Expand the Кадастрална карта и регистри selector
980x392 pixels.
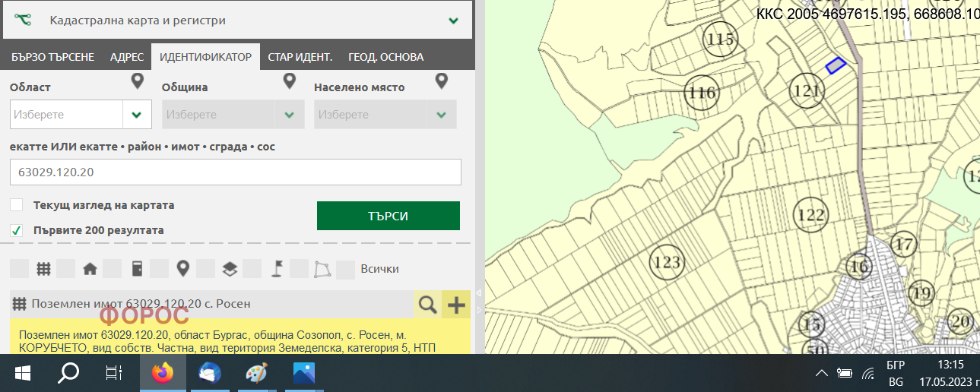click(x=454, y=21)
